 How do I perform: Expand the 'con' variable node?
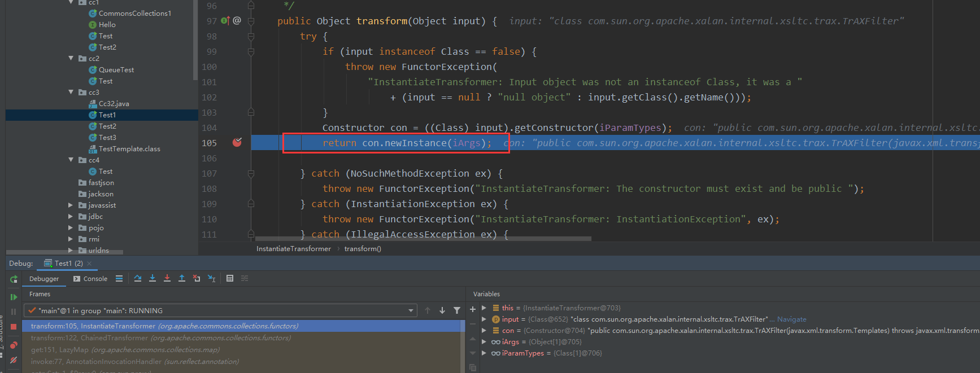(x=484, y=331)
